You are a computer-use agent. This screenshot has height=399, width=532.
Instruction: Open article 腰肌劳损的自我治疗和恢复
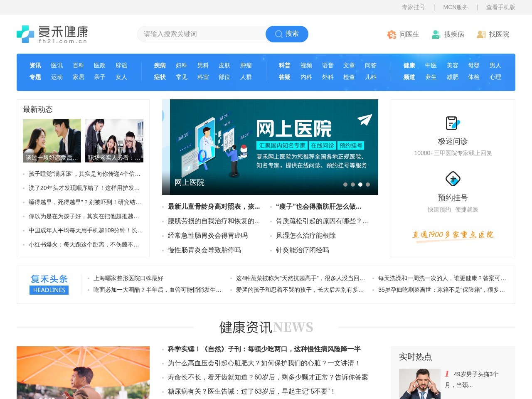pos(214,221)
